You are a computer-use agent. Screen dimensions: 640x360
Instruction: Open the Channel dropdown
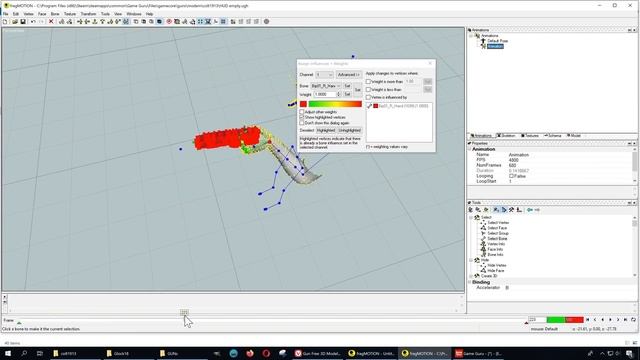coord(324,75)
